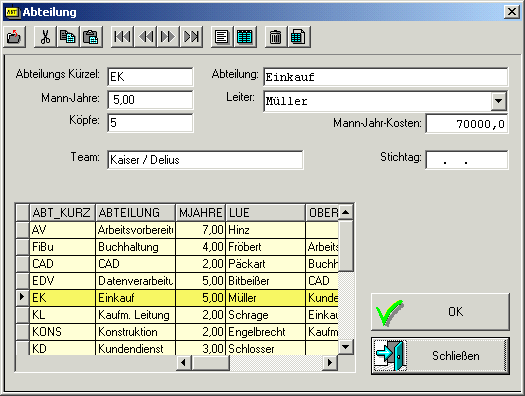Click the horizontal scrollbar thumb in grid
Viewport: 525px width, 396px height.
[x=210, y=362]
